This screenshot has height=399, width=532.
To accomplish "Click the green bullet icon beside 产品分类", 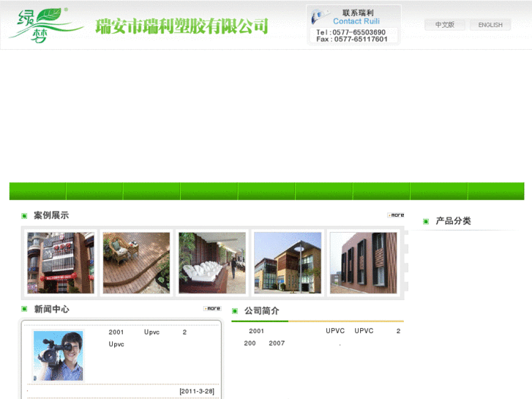I will click(x=426, y=221).
